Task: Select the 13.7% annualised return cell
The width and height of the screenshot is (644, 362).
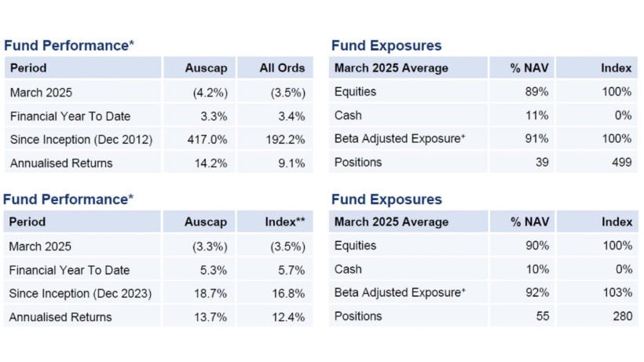Action: 213,317
